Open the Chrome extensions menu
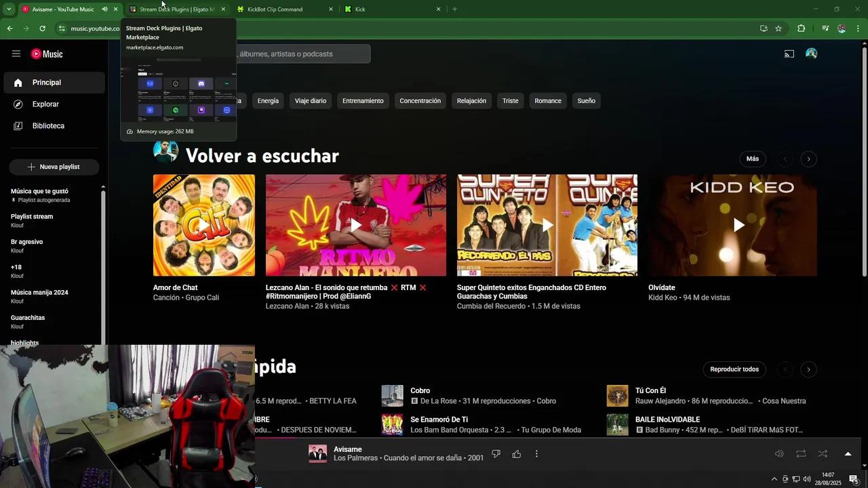Viewport: 868px width, 488px height. [801, 28]
